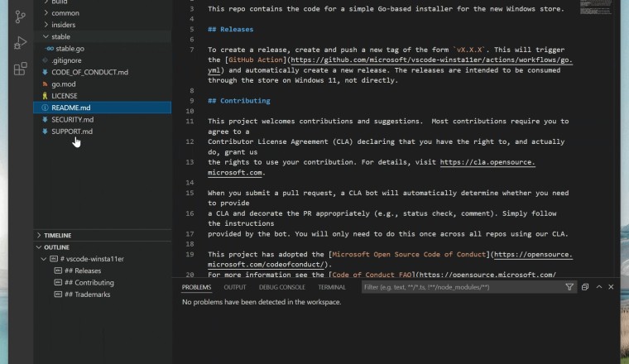
Task: Click the markdown icon beside CODE_OF_CONDUCT.md
Action: coord(45,72)
